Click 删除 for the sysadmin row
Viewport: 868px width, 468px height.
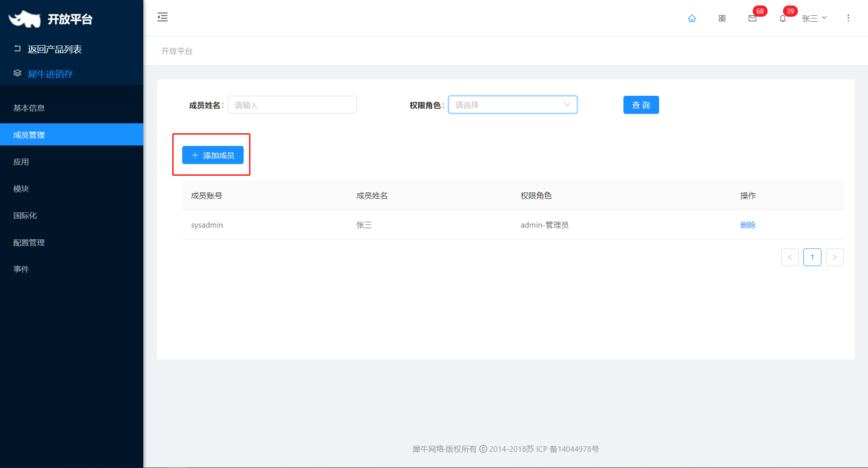click(748, 225)
